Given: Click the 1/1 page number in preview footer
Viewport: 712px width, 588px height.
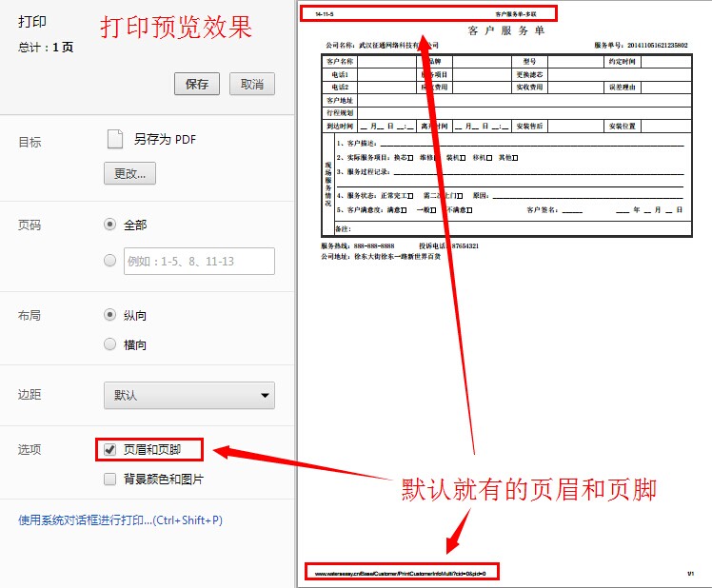Looking at the screenshot, I should click(690, 574).
